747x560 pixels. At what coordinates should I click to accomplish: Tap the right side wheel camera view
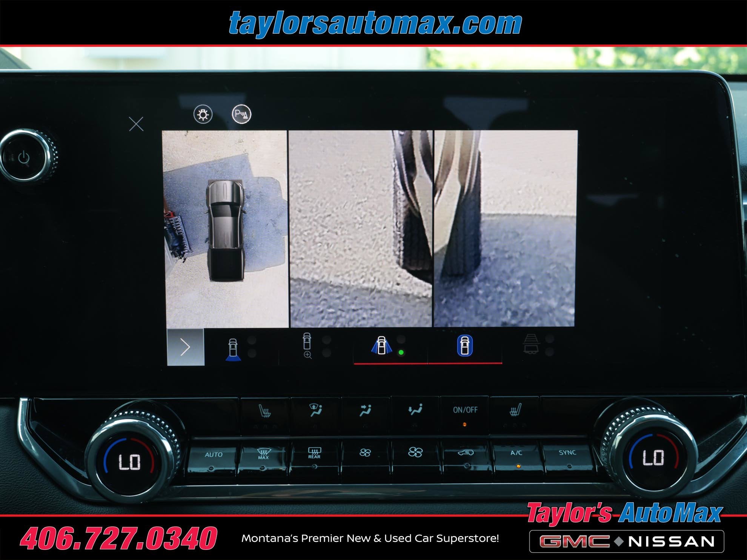pyautogui.click(x=505, y=229)
